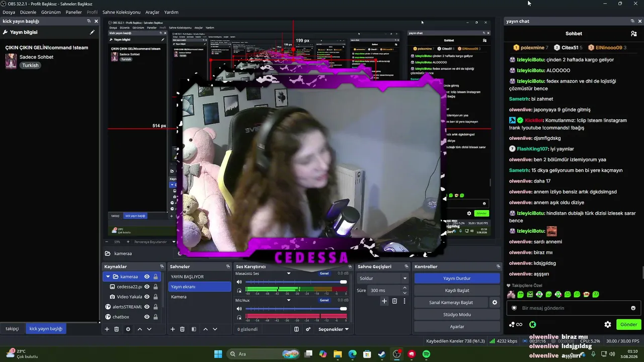Send chat message with Gönder button
This screenshot has width=644, height=362.
pos(628,325)
